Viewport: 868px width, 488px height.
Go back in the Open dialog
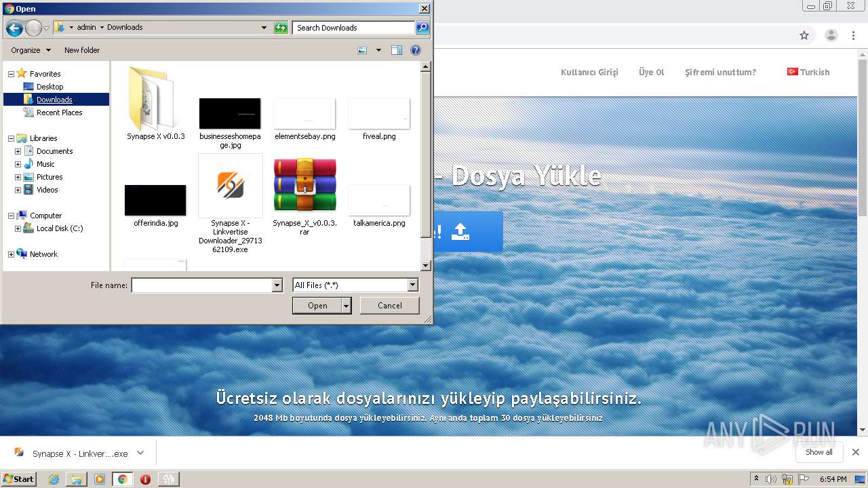(x=14, y=28)
